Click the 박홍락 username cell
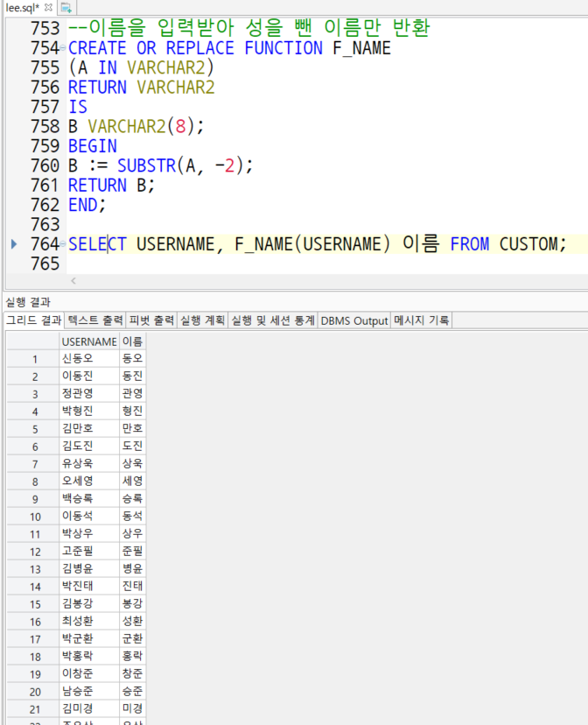This screenshot has width=588, height=725. pos(89,656)
